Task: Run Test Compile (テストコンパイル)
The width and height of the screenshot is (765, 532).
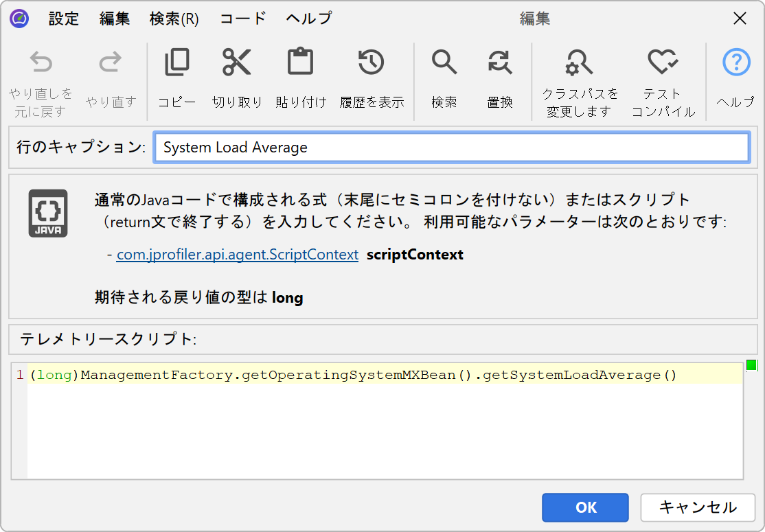Action: 663,63
